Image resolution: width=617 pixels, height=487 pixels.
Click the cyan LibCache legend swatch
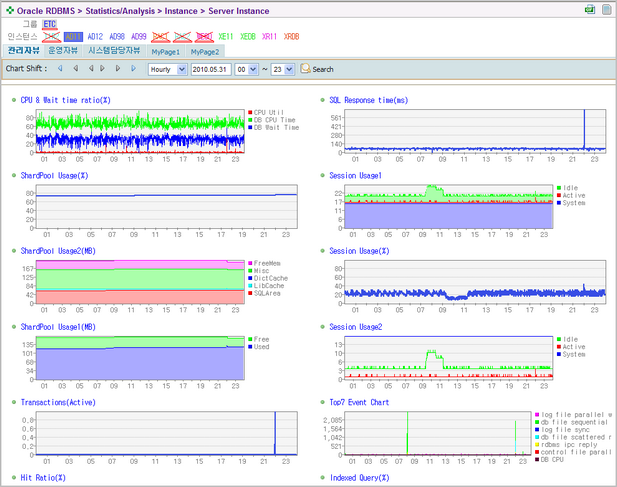tap(250, 286)
